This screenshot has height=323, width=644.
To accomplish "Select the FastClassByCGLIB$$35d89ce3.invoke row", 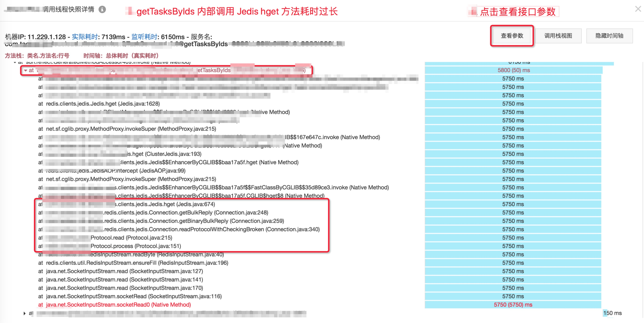I will coord(214,187).
